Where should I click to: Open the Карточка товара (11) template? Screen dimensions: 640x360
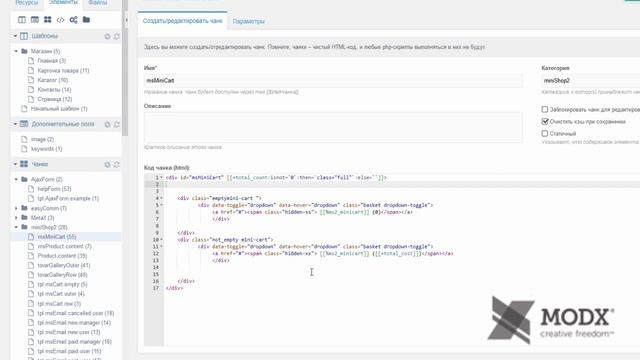63,70
